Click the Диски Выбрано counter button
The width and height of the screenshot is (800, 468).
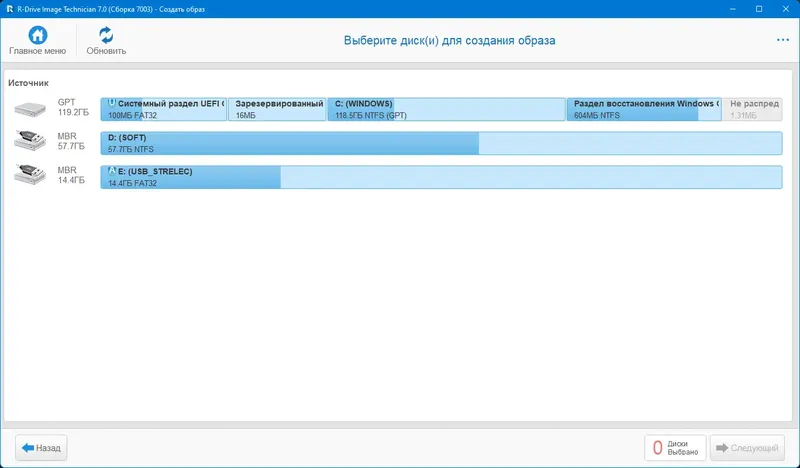click(x=675, y=448)
